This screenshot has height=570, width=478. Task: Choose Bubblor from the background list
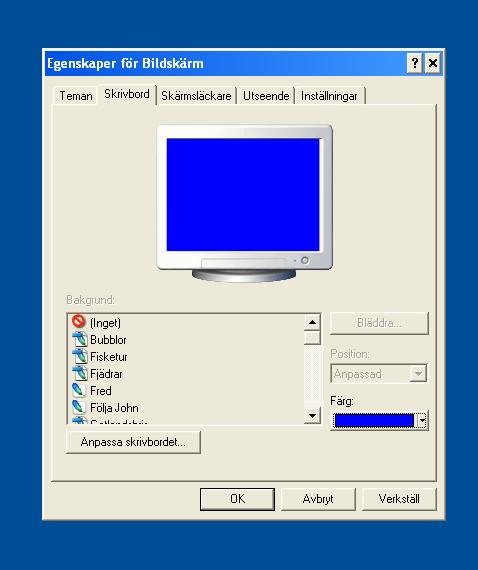click(x=108, y=340)
